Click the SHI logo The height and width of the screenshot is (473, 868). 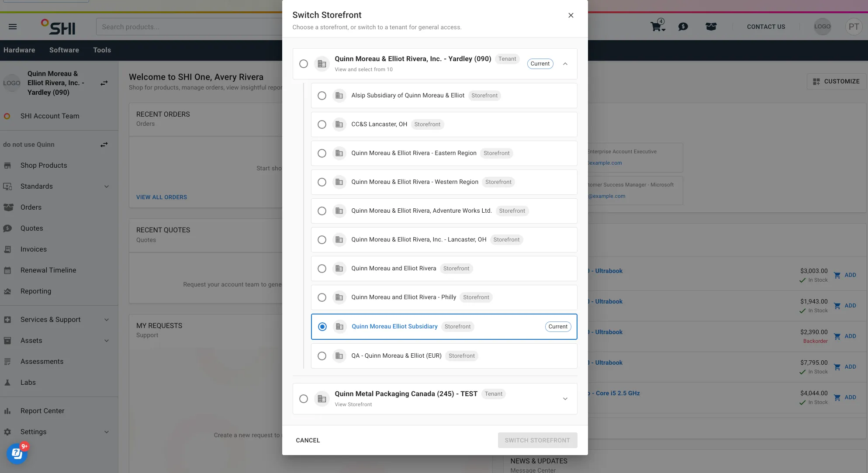pyautogui.click(x=58, y=27)
